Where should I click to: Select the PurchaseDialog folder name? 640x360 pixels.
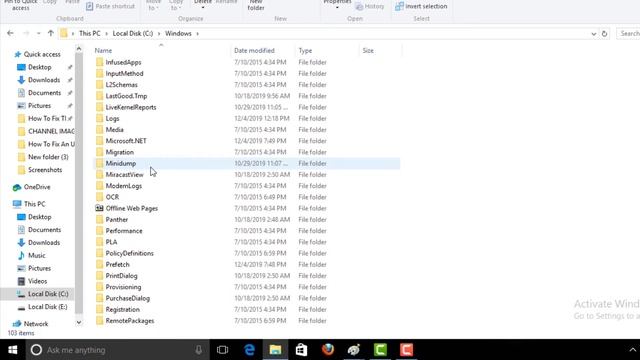point(128,298)
